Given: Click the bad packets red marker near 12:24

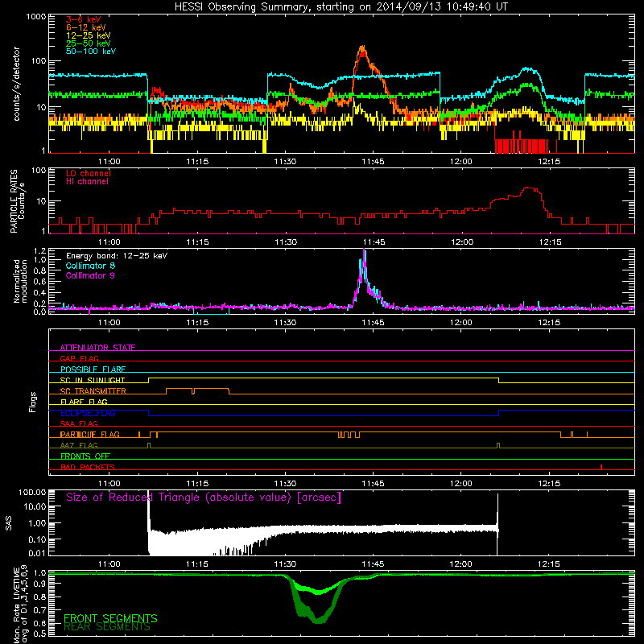Looking at the screenshot, I should point(601,467).
